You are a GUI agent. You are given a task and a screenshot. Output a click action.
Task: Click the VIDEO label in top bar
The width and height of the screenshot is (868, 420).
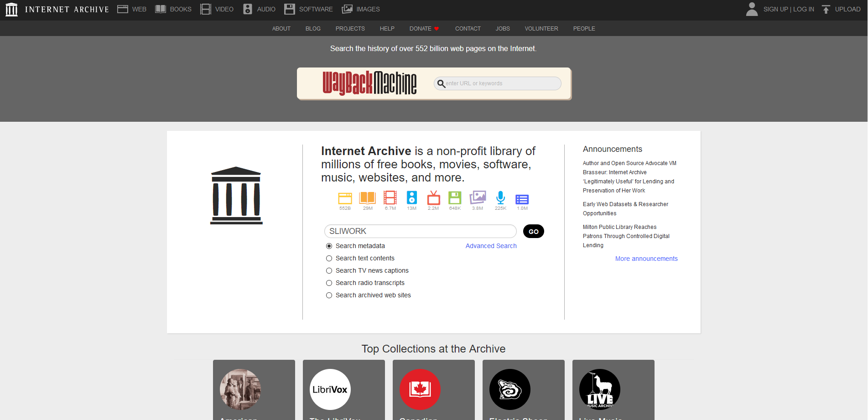click(x=224, y=9)
